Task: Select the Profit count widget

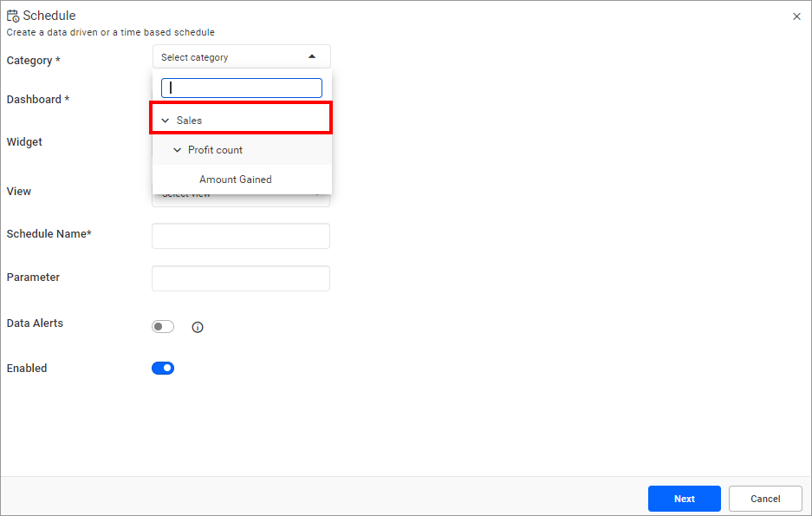Action: click(x=216, y=149)
